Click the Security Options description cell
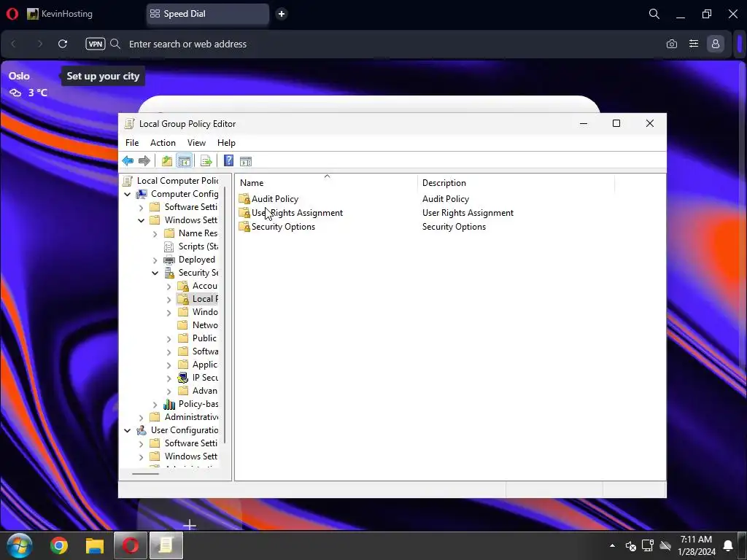Viewport: 747px width, 560px height. 454,227
